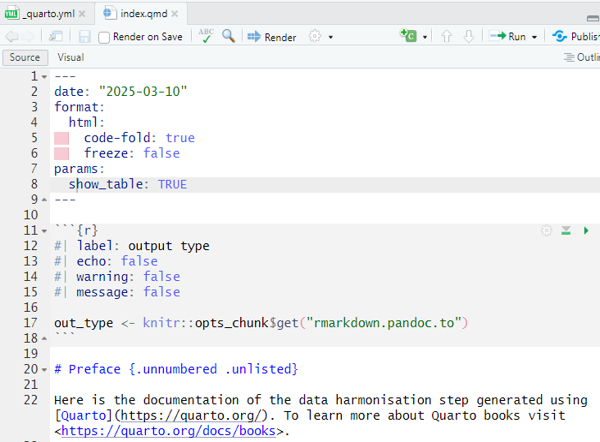Switch to Source editor mode
The width and height of the screenshot is (600, 442).
coord(25,58)
